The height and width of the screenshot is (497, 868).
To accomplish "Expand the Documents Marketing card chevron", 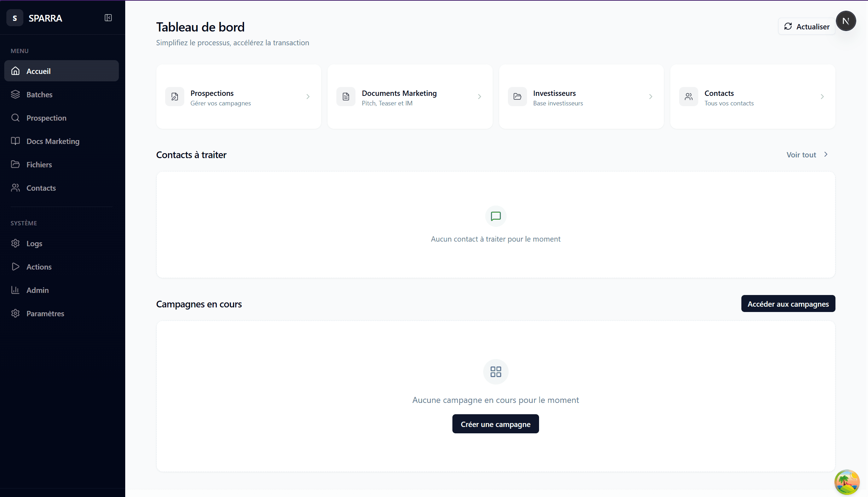I will 479,97.
